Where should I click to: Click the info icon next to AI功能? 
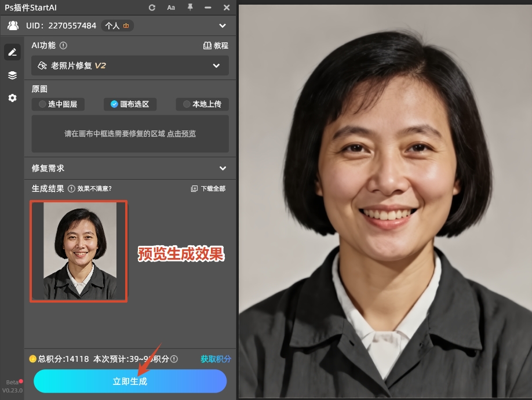63,45
